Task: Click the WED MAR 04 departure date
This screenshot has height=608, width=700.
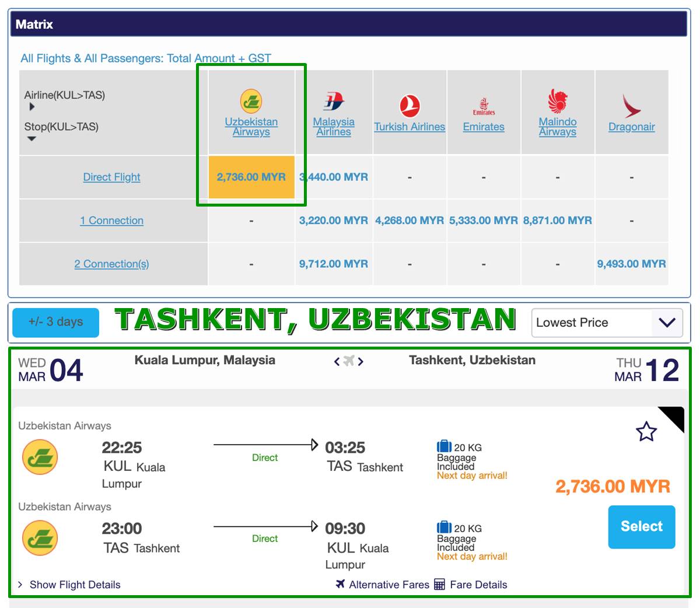Action: 51,370
